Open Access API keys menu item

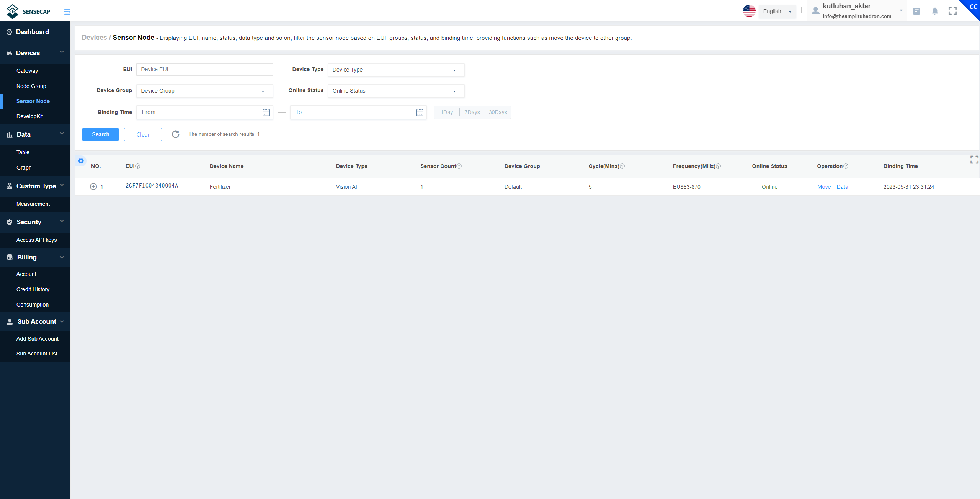pyautogui.click(x=36, y=240)
